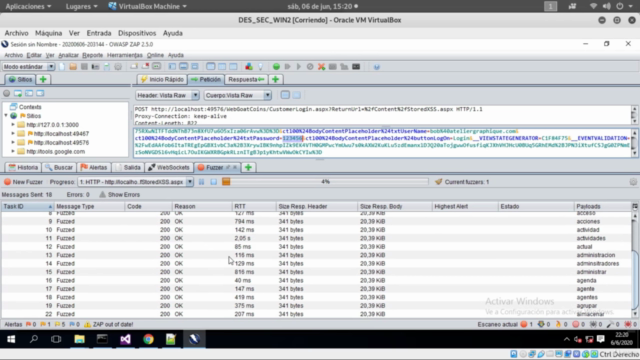
Task: Click the fuzzer progress bar at 4%
Action: click(325, 182)
